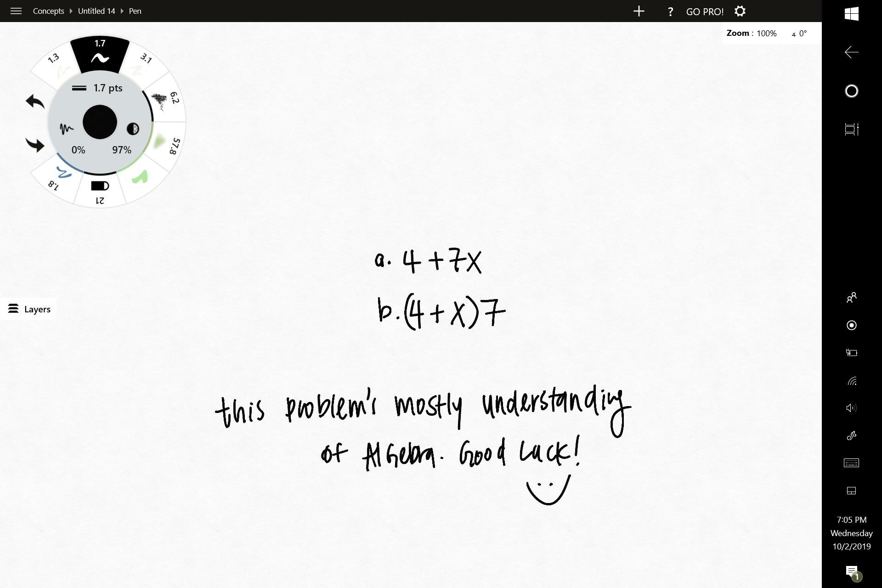The height and width of the screenshot is (588, 882).
Task: Select the green marker tool slot
Action: click(141, 177)
